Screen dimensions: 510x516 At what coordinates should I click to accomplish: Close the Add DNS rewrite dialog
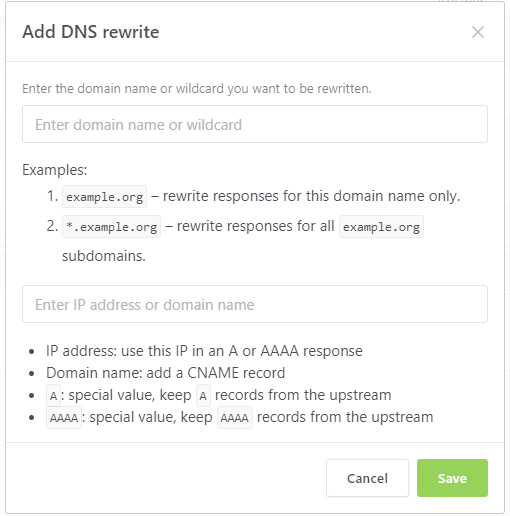pyautogui.click(x=478, y=32)
